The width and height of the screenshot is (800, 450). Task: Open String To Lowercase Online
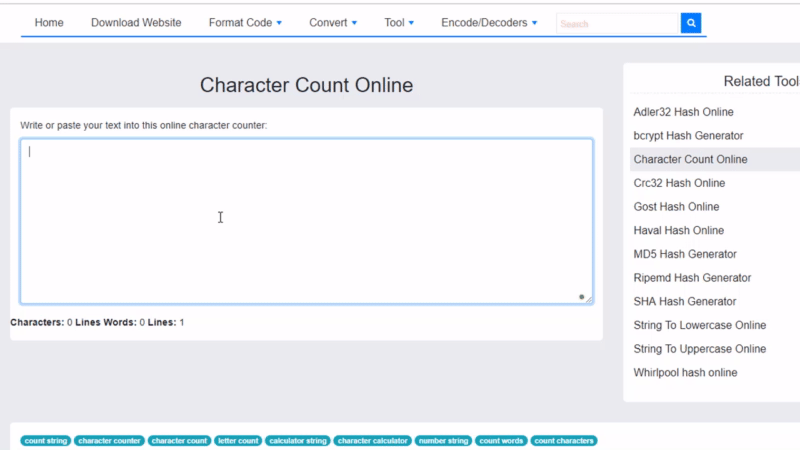coord(699,325)
